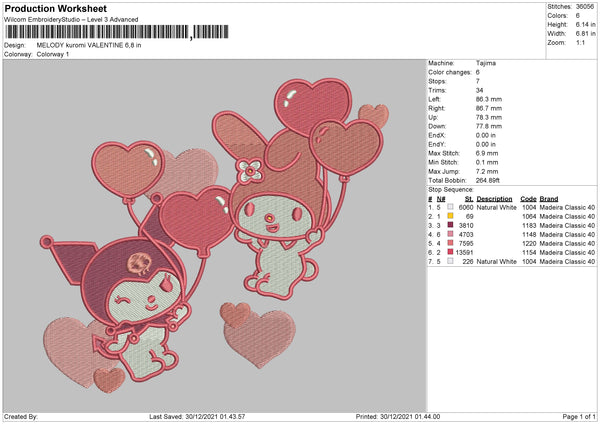Click the stitches value '36056'
The image size is (600, 424).
[585, 7]
